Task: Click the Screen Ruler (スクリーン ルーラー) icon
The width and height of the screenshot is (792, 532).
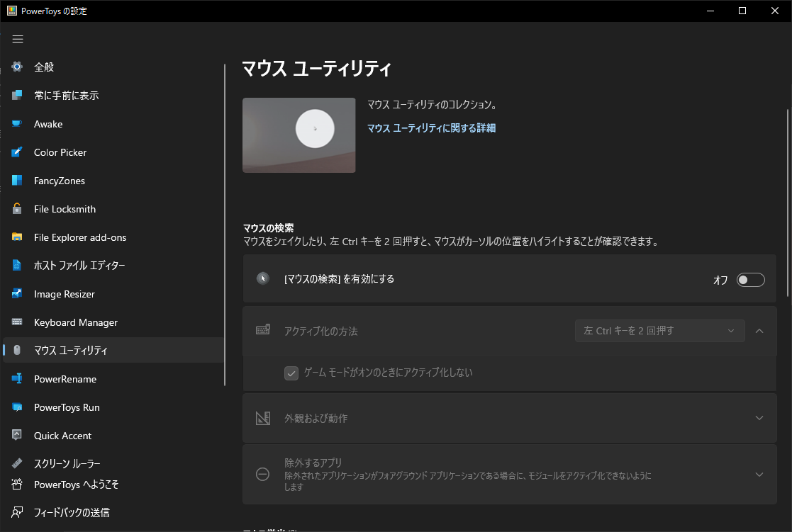Action: pos(17,463)
